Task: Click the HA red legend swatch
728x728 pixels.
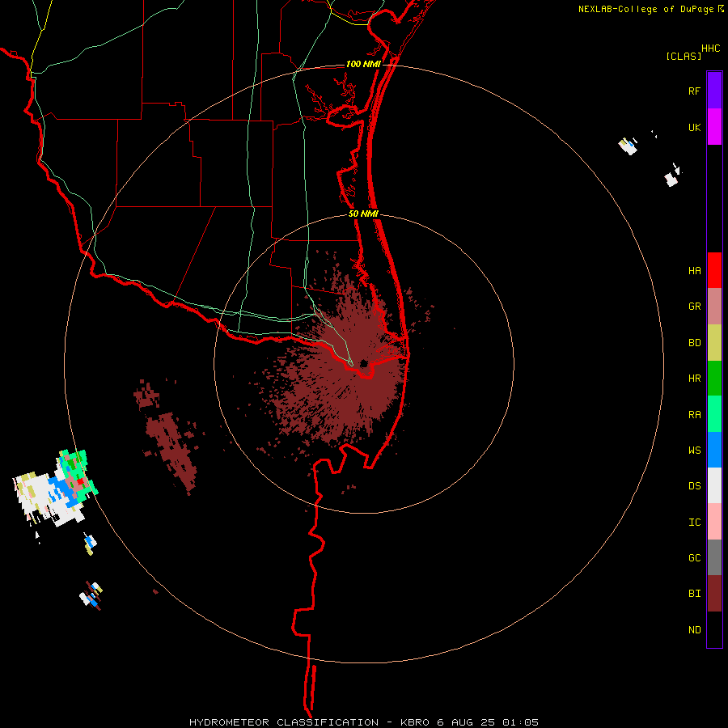Action: pos(714,270)
